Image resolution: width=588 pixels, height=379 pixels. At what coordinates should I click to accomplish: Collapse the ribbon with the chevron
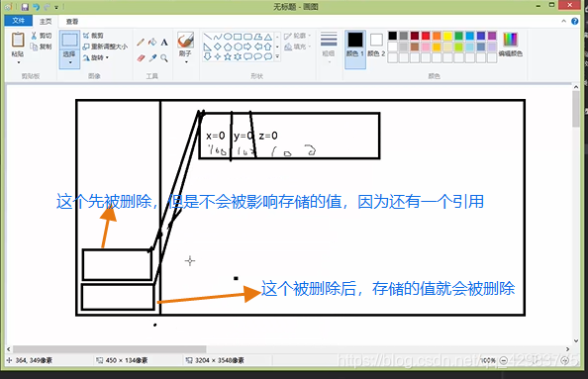click(x=563, y=22)
